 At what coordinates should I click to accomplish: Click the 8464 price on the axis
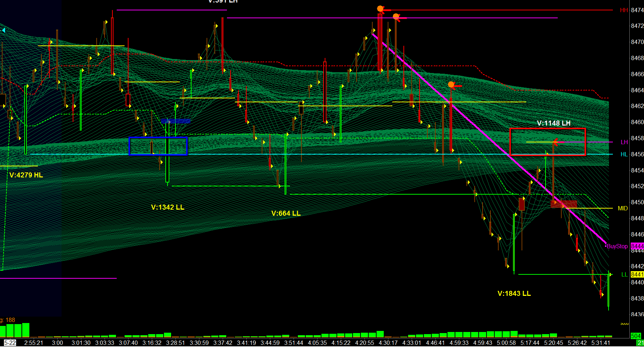click(x=637, y=90)
